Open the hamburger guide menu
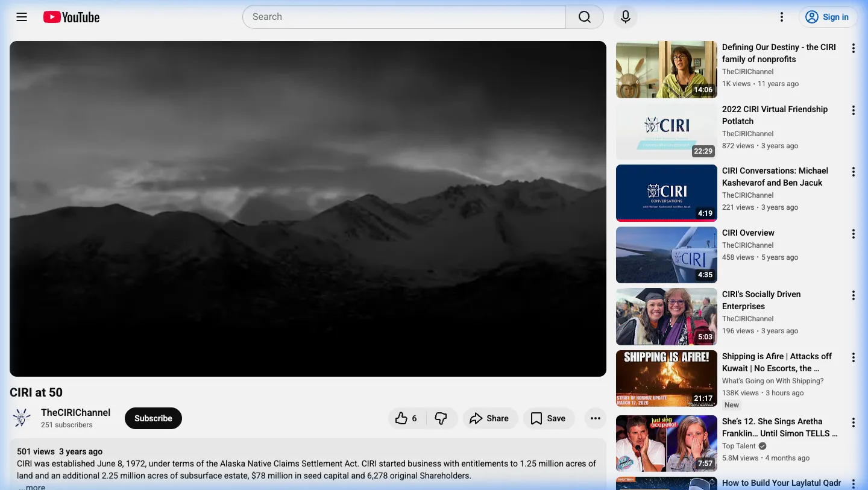Screen dimensions: 868x490 point(22,17)
